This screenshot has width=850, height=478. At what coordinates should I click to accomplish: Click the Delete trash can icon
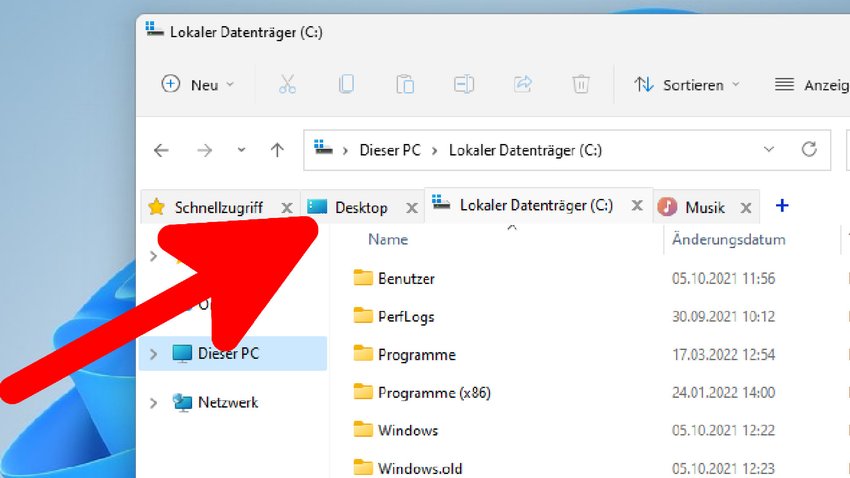coord(581,85)
